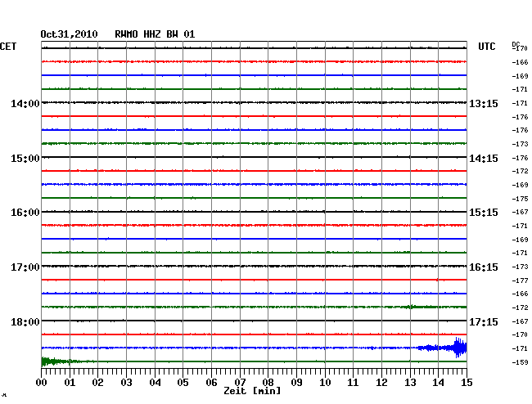Screen dimensions: 532x404
Task: Click the large blue seismic burst near minute 15
Action: pyautogui.click(x=460, y=348)
